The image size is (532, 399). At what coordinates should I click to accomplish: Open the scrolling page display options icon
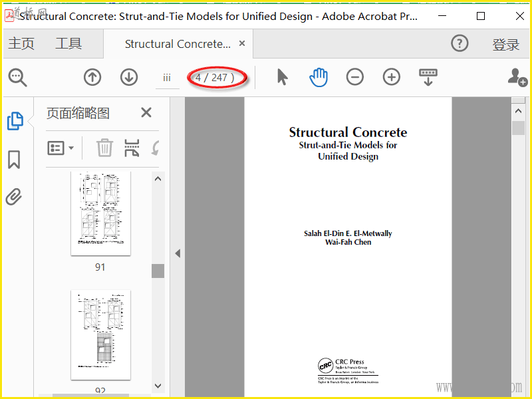point(428,77)
